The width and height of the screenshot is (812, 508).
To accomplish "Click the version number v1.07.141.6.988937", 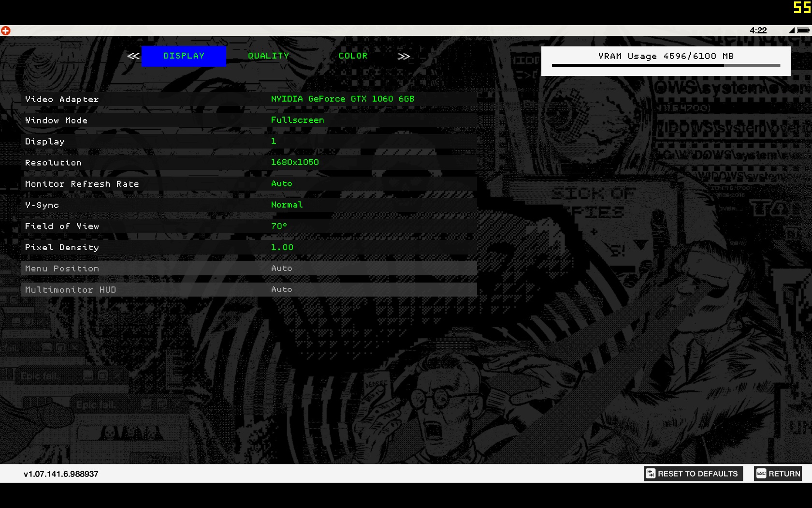I will point(61,474).
